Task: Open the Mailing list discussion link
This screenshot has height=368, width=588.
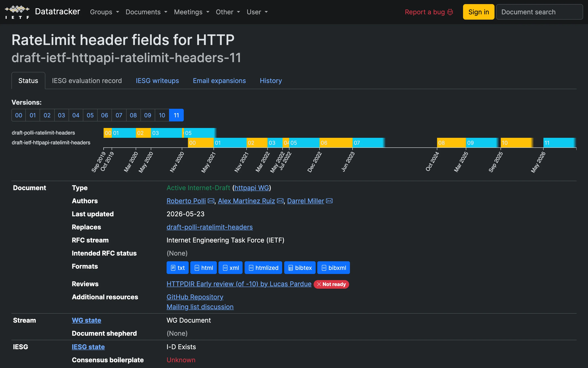Action: (200, 307)
